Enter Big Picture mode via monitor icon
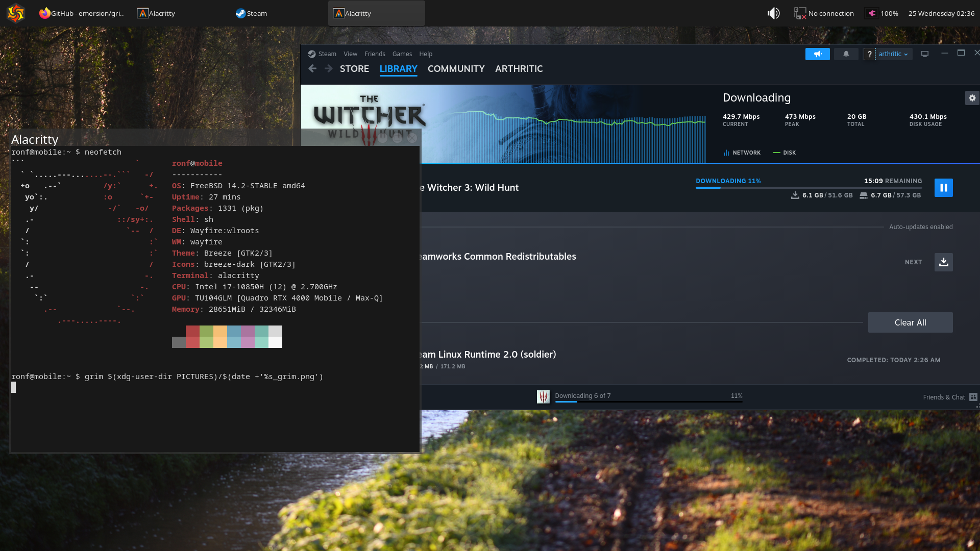Image resolution: width=980 pixels, height=551 pixels. (x=924, y=54)
